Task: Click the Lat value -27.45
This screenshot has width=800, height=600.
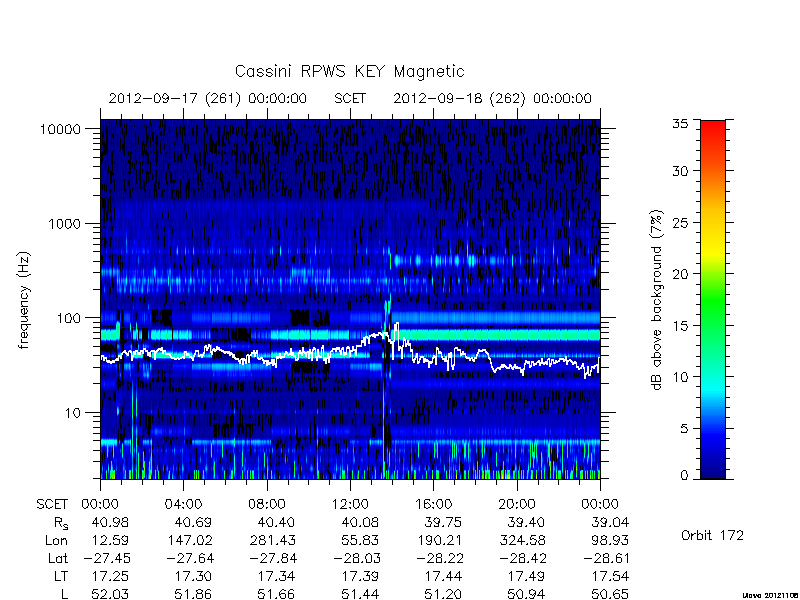Action: (106, 559)
